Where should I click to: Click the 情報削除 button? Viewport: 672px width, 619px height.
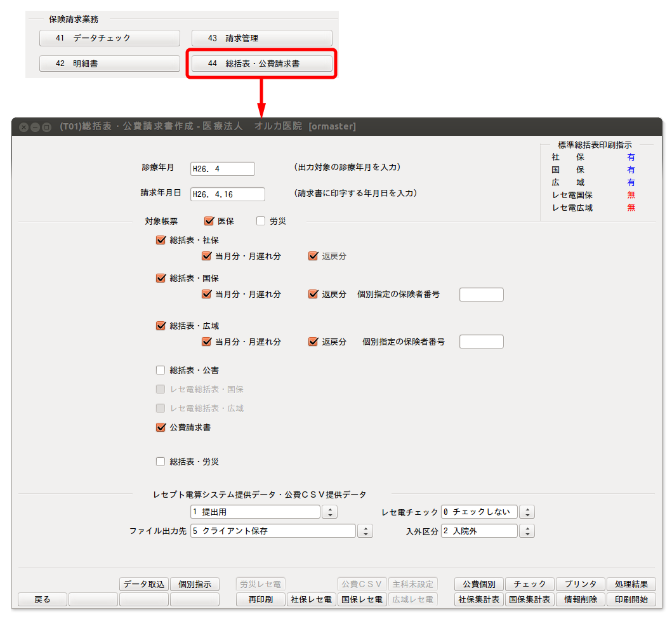(580, 599)
